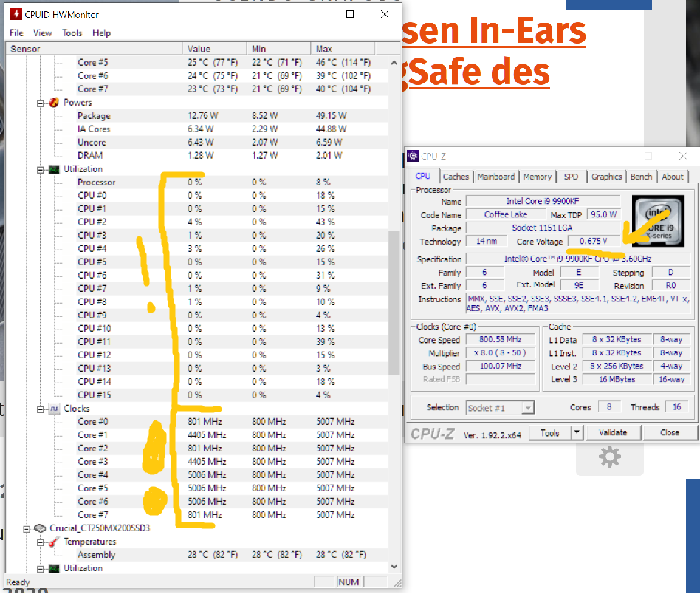Open the Help menu in HWMonitor

(101, 33)
